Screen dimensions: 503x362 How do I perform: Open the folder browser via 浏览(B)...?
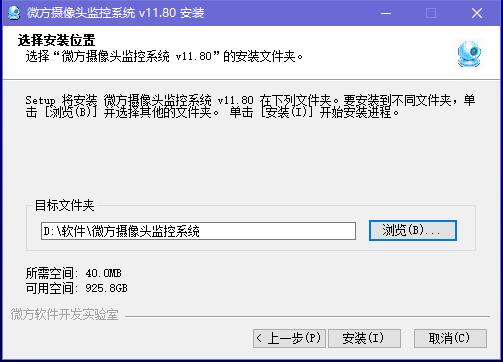coord(413,230)
